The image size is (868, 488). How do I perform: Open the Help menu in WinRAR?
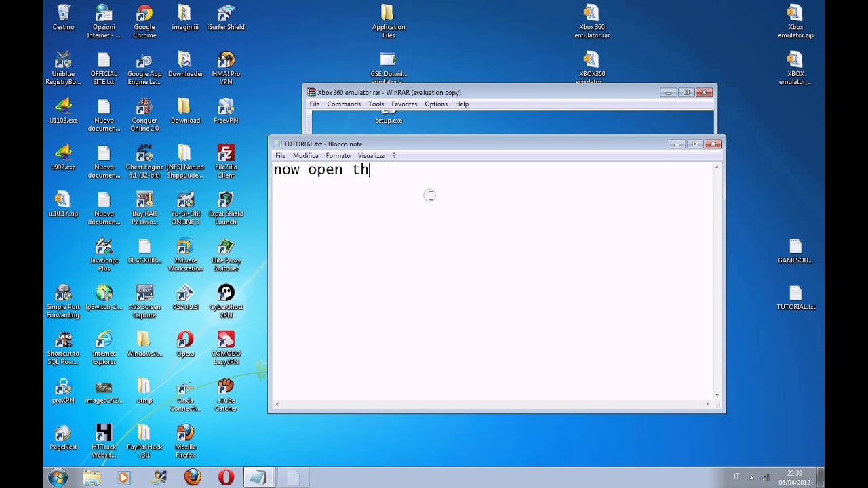coord(462,104)
